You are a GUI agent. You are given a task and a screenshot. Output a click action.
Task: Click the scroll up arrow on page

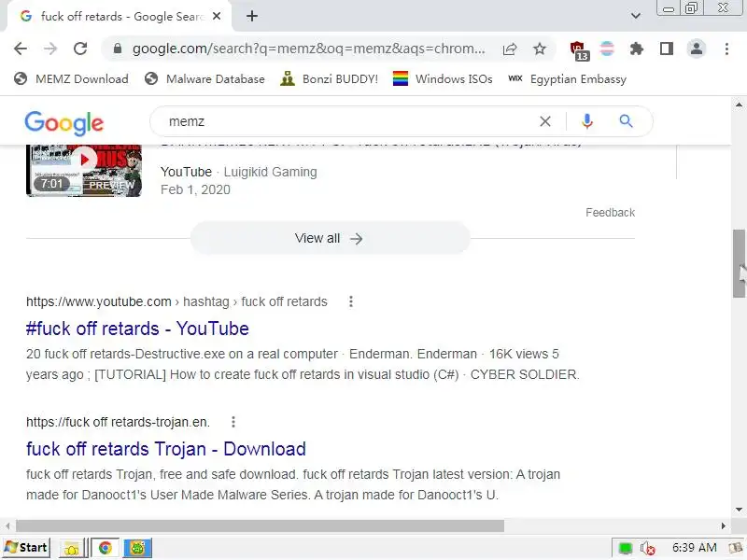tap(739, 105)
